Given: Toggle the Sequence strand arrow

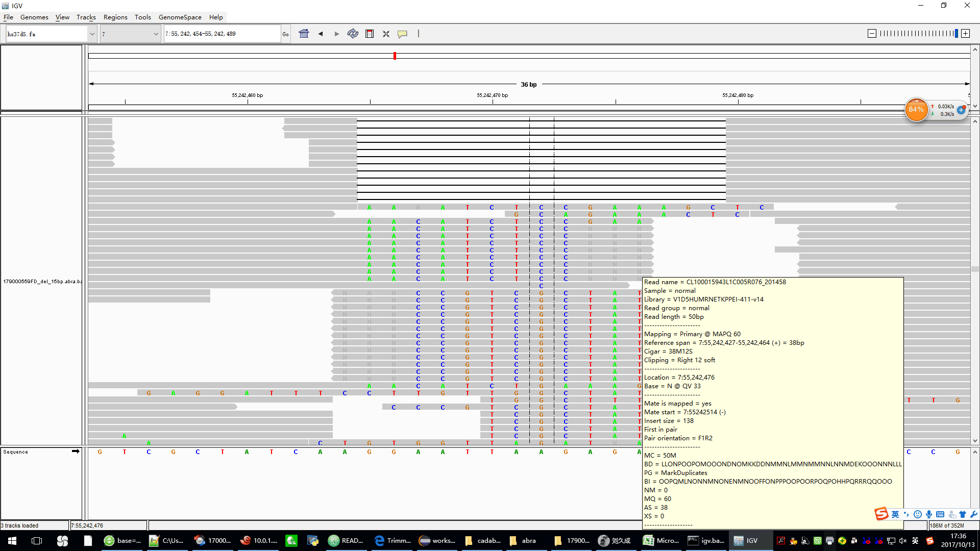Looking at the screenshot, I should 76,451.
